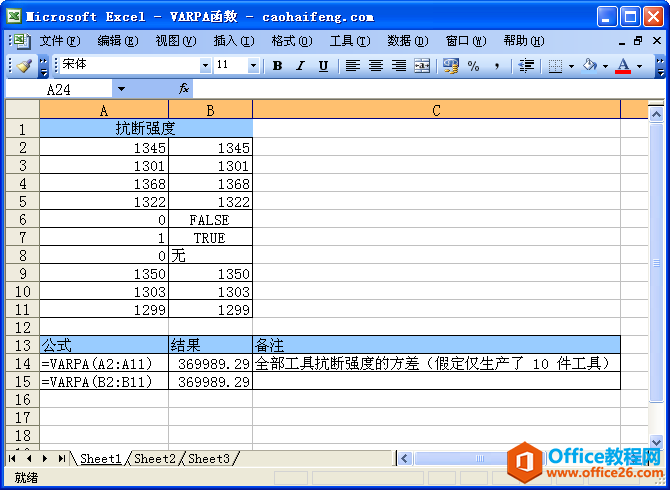
Task: Select cell B8 showing 无
Action: click(x=211, y=255)
